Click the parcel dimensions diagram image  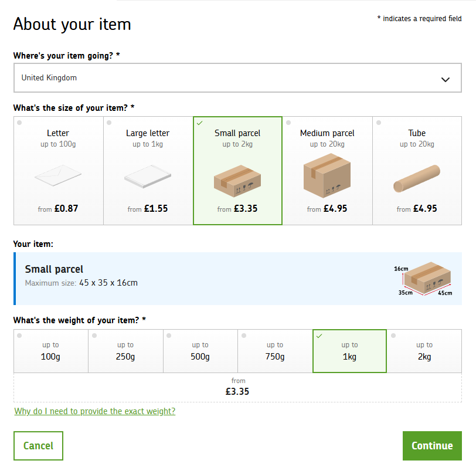(423, 279)
